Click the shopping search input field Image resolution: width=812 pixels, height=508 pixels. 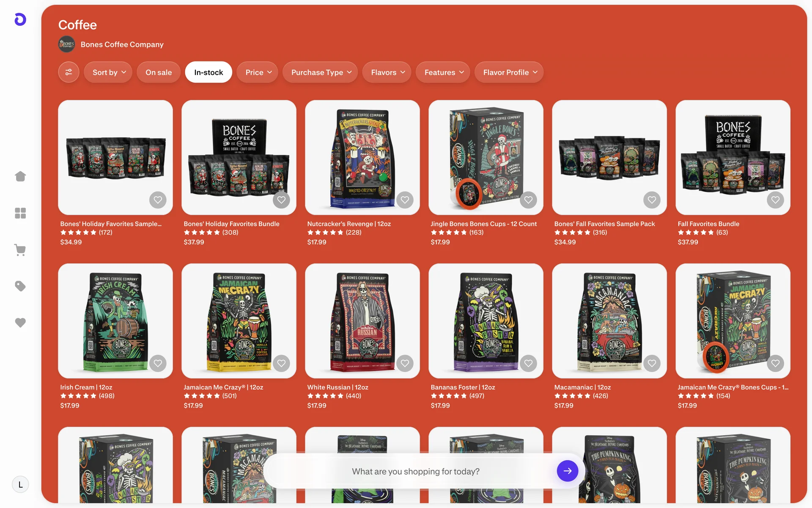pyautogui.click(x=415, y=471)
